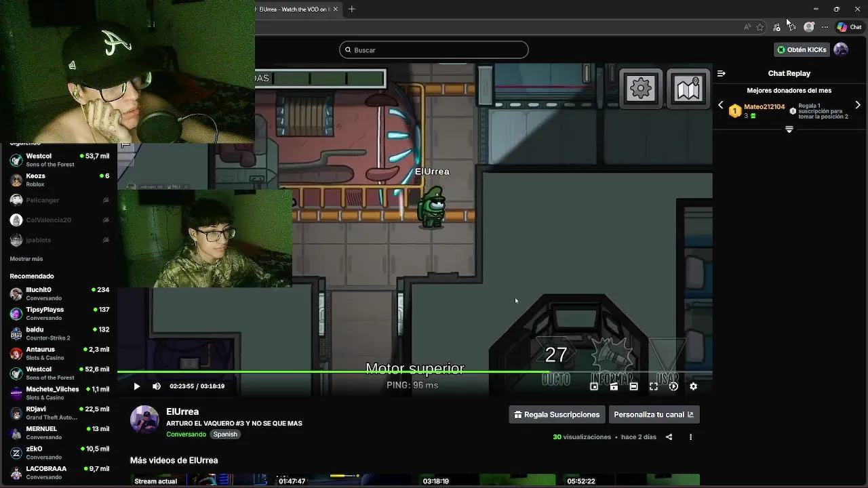Screen dimensions: 868x488
Task: Add page to favorites with star icon
Action: pyautogui.click(x=760, y=27)
